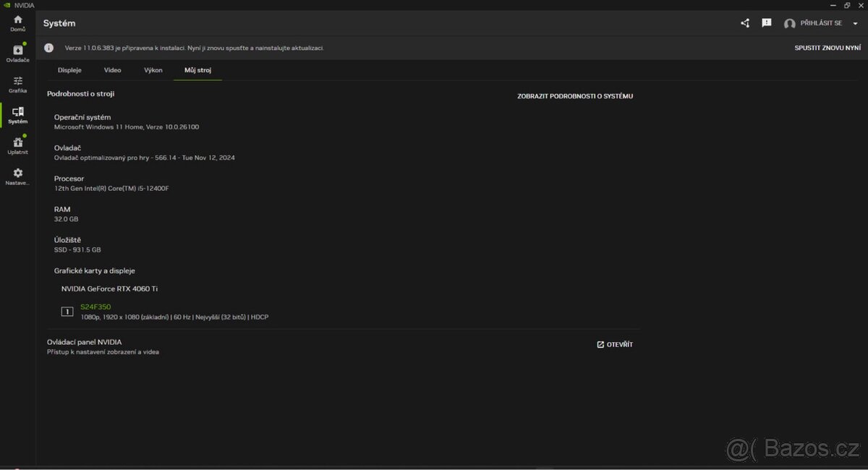868x470 pixels.
Task: Click Přístup k nastavení zobrazení a videa text
Action: [103, 352]
